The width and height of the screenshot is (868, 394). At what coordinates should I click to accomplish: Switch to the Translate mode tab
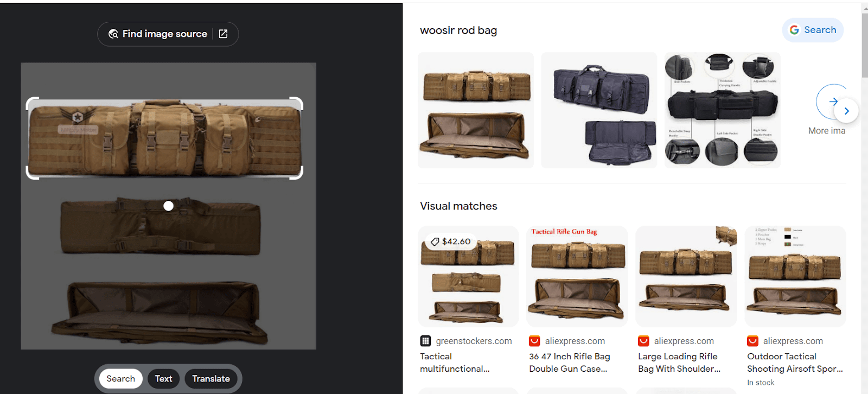pos(211,379)
